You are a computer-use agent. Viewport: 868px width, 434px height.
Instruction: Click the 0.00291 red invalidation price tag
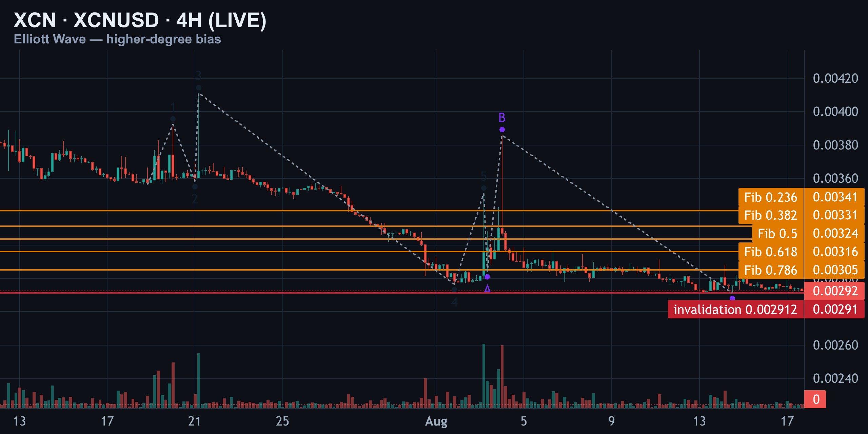click(x=834, y=309)
